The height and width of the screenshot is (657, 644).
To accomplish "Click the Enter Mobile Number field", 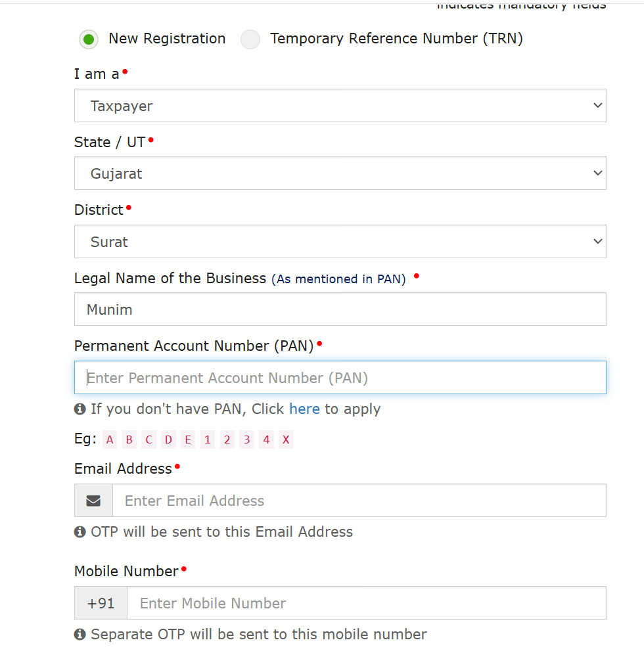I will (x=366, y=603).
